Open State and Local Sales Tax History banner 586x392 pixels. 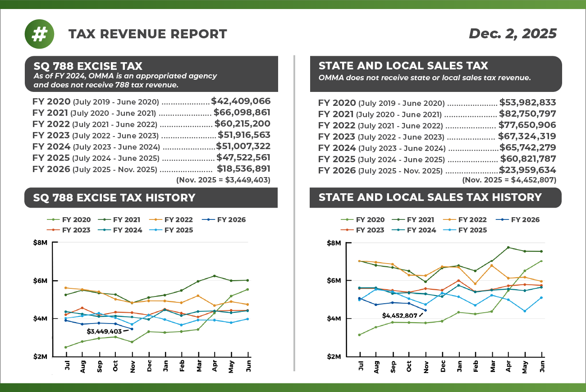430,197
